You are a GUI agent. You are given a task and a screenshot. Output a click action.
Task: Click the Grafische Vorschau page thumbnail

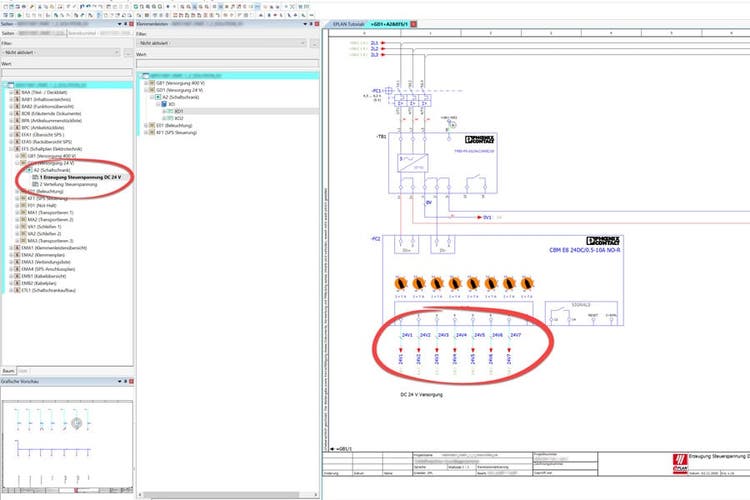pos(65,440)
